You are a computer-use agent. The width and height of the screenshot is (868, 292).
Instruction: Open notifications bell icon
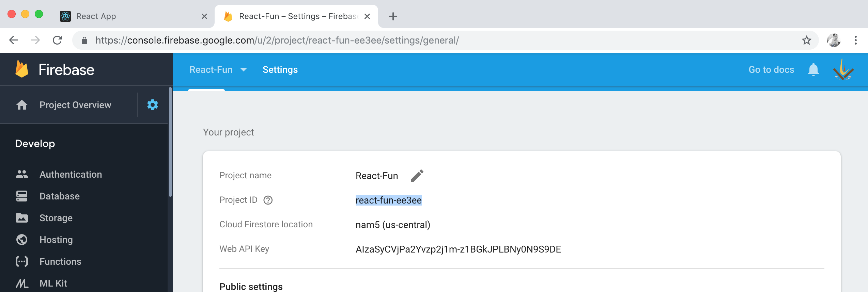(x=813, y=69)
